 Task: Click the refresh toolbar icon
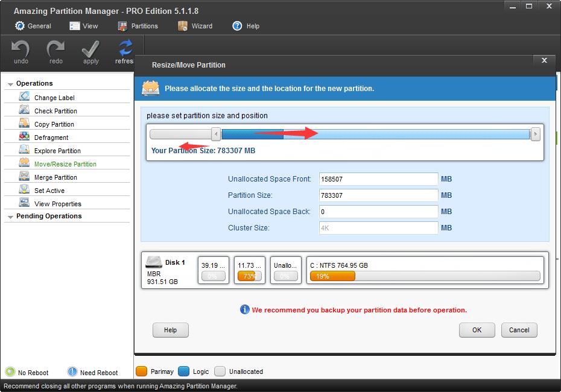[x=124, y=52]
